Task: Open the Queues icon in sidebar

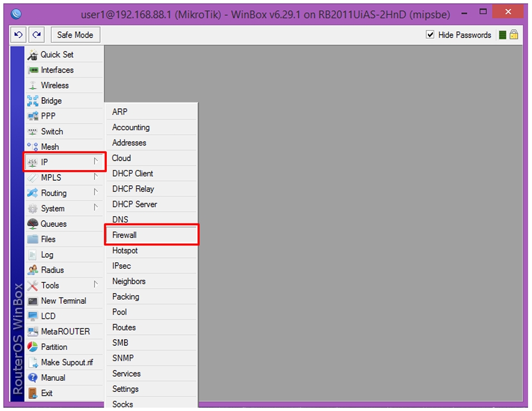Action: (33, 224)
